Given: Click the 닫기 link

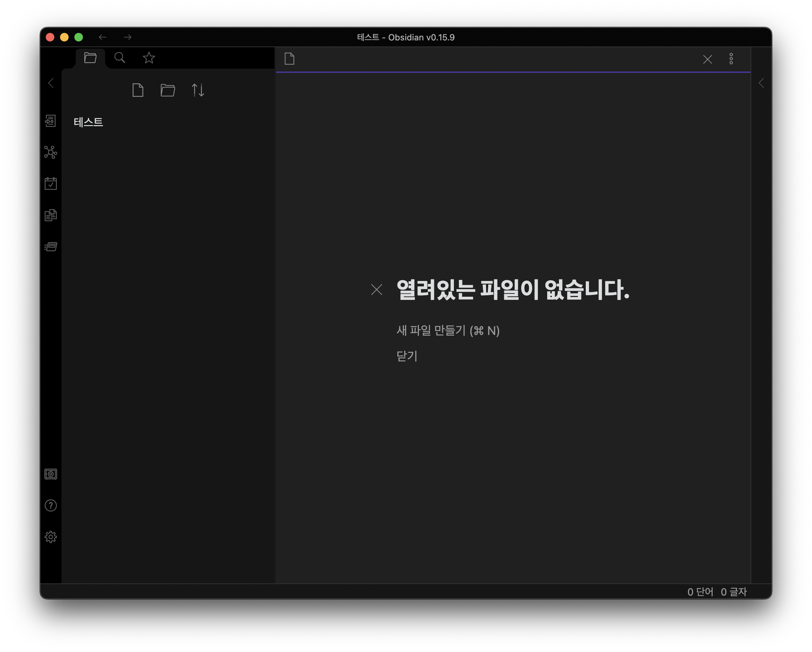Looking at the screenshot, I should 407,356.
